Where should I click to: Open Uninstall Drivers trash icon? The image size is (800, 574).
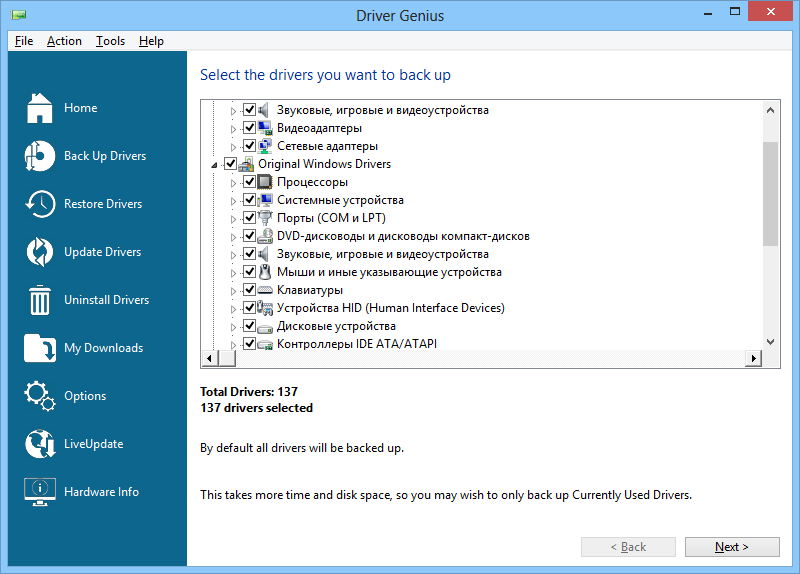40,300
